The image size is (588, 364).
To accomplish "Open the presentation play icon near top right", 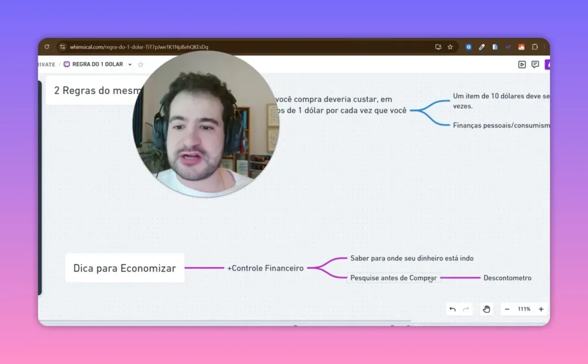I will 522,64.
